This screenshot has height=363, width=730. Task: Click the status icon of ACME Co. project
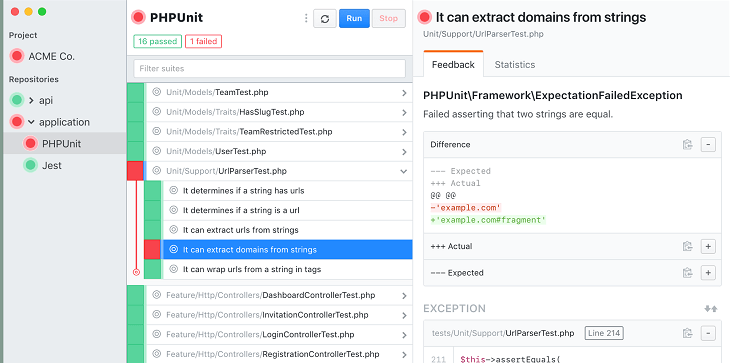coord(17,56)
